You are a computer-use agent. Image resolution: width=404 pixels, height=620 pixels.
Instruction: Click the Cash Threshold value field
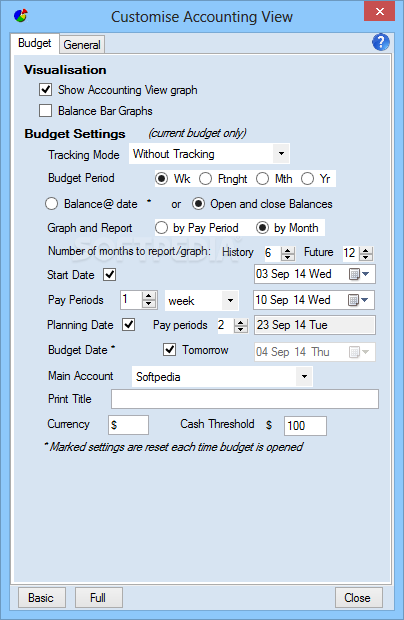pos(305,426)
